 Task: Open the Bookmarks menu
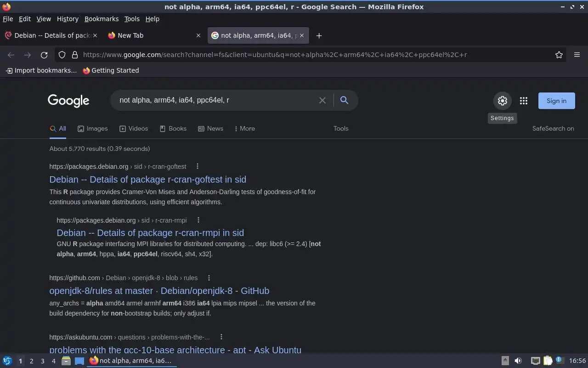pos(102,19)
